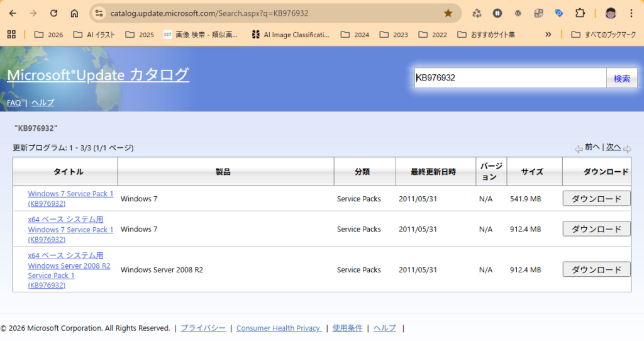Click the browser back arrow
The height and width of the screenshot is (341, 644).
pyautogui.click(x=13, y=13)
